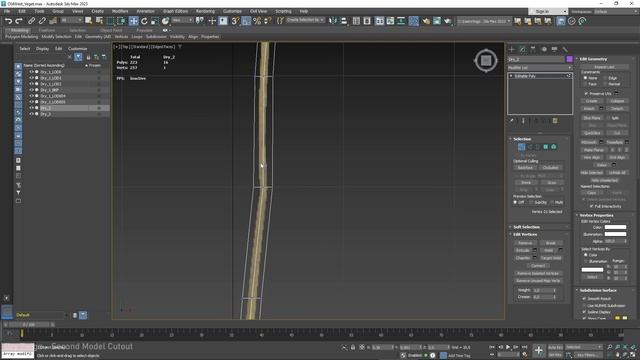
Task: Click the Target Weld button
Action: 551,258
